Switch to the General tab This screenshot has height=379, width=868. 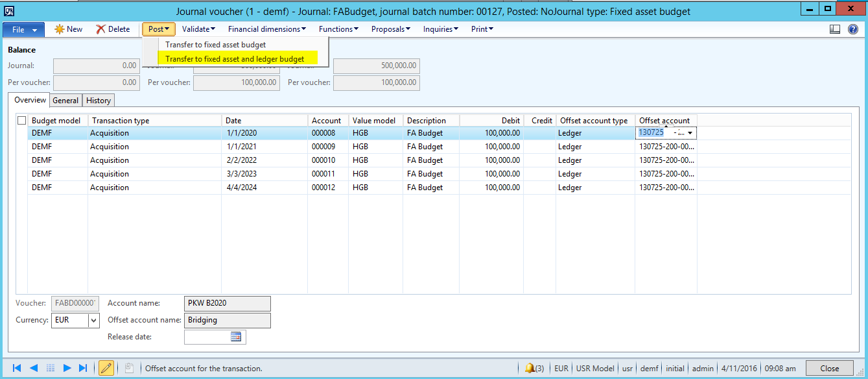coord(65,101)
